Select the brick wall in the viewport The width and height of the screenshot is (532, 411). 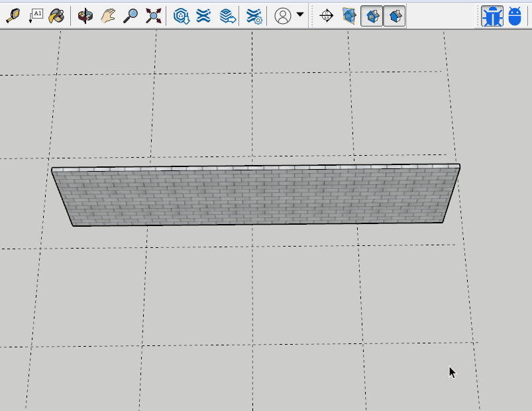pos(257,197)
